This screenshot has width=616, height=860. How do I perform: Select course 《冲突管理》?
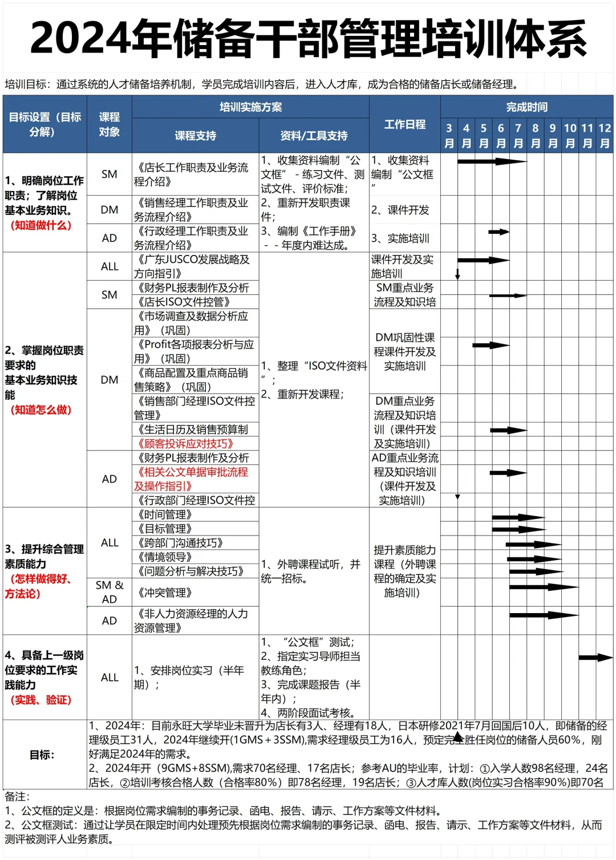pos(196,593)
